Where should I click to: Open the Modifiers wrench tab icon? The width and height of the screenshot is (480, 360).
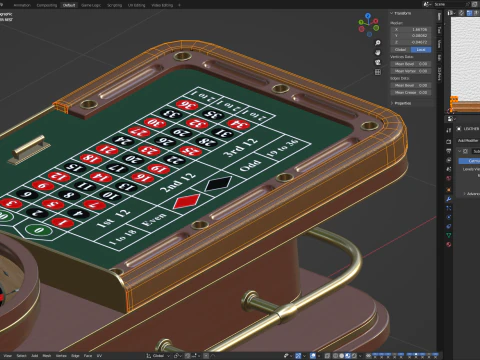tap(449, 199)
